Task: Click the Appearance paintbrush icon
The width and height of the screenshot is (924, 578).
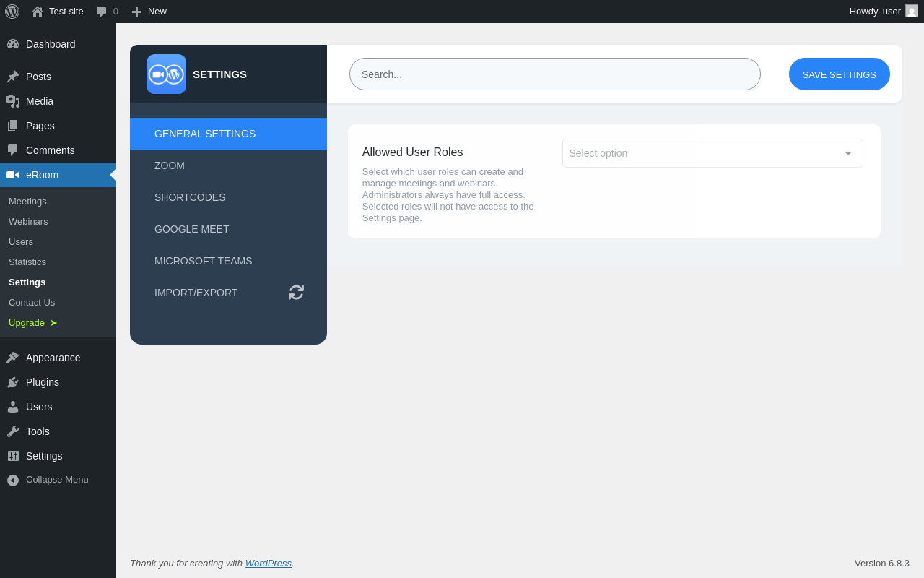Action: tap(13, 358)
